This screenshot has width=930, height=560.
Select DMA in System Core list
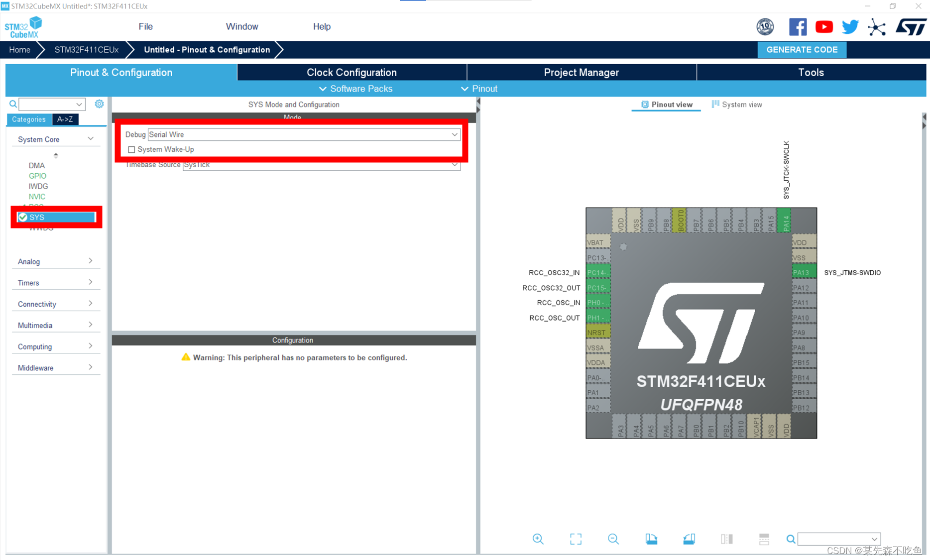(36, 165)
